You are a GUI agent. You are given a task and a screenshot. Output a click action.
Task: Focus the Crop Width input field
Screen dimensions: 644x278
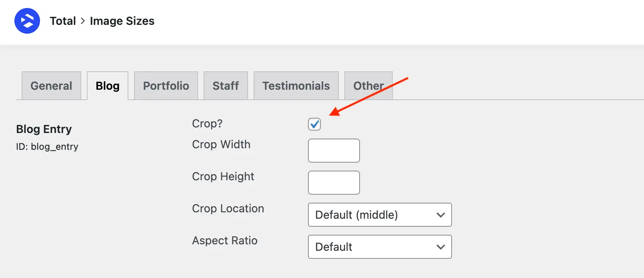tap(334, 151)
